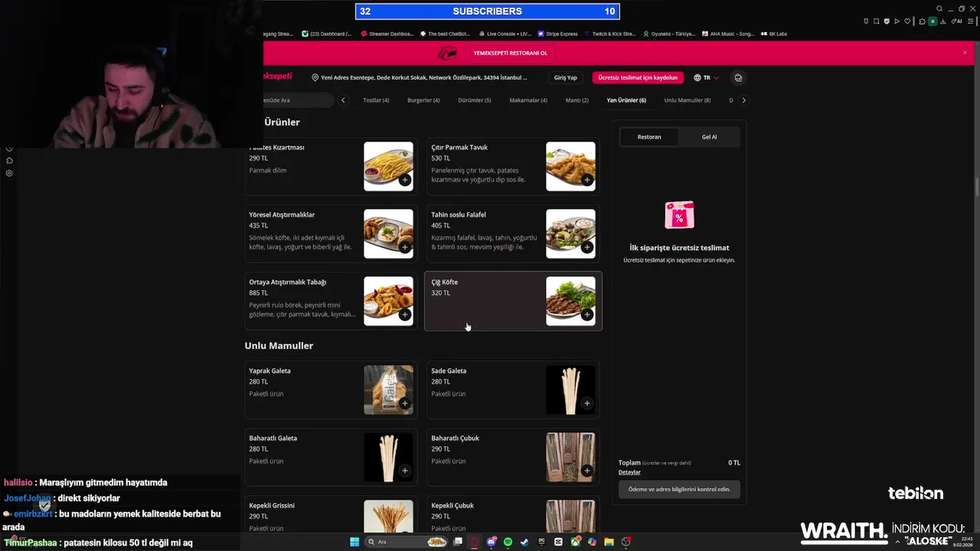This screenshot has height=551, width=980.
Task: Add Yaprak Galeta to the basket
Action: tap(404, 403)
